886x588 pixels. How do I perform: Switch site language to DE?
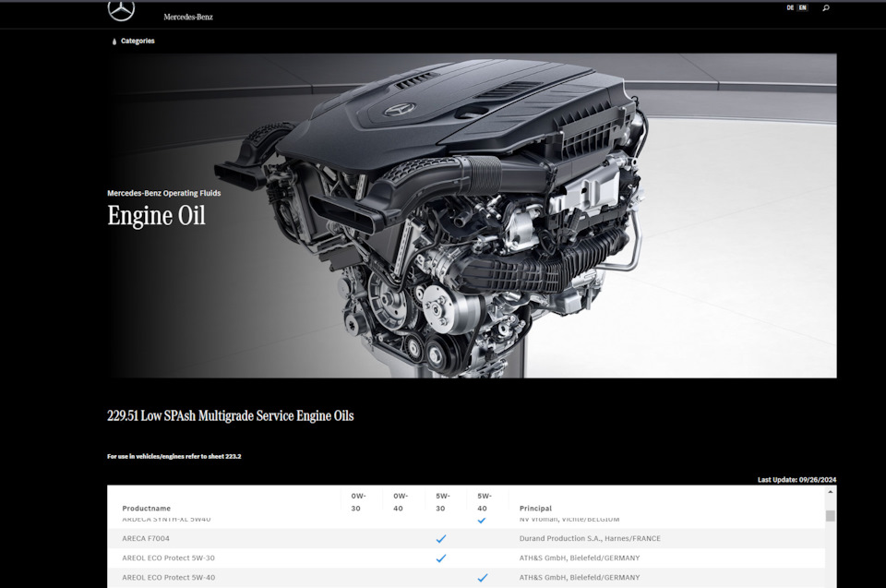790,7
